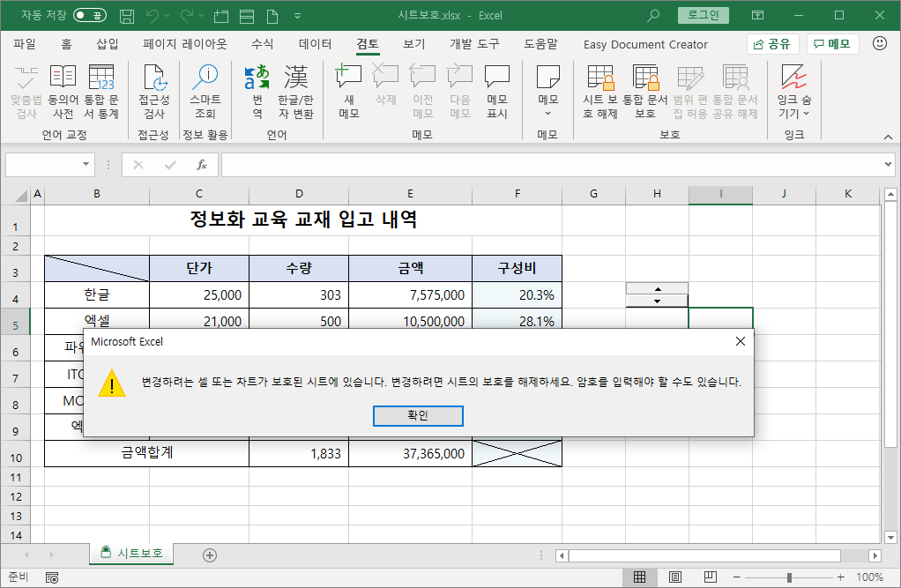
Task: Click the Login (로그인) button
Action: click(704, 15)
